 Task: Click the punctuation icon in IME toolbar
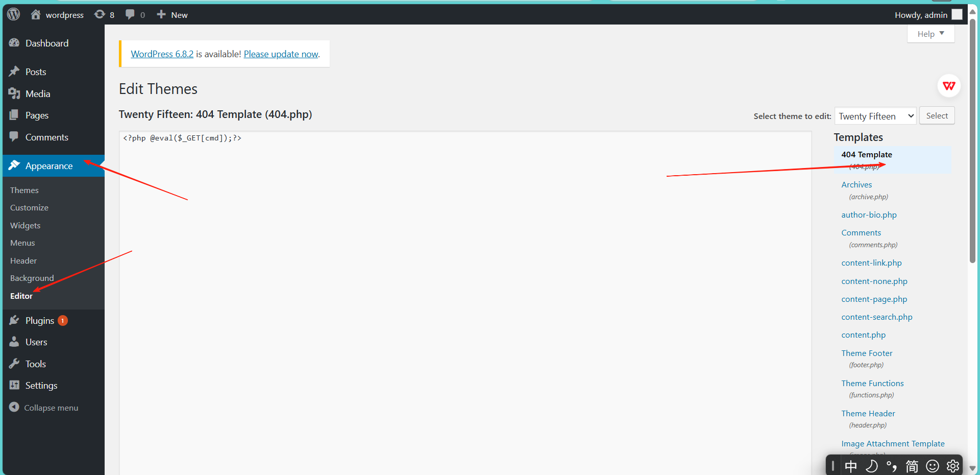(x=892, y=466)
